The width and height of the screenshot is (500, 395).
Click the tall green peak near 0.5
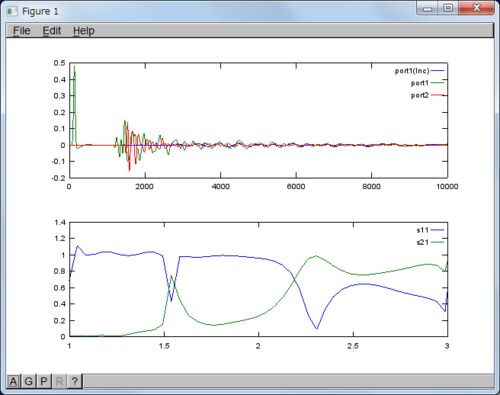tap(74, 67)
